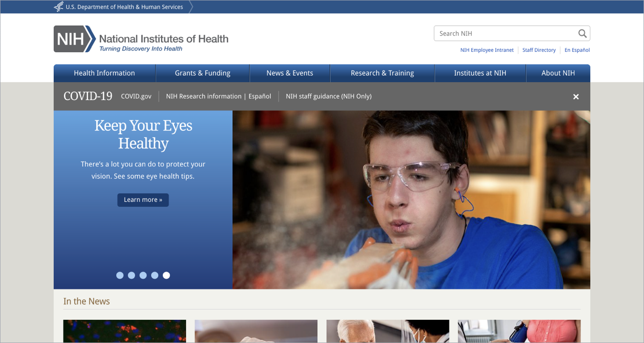The width and height of the screenshot is (644, 343).
Task: Open the Staff Directory link
Action: [539, 50]
